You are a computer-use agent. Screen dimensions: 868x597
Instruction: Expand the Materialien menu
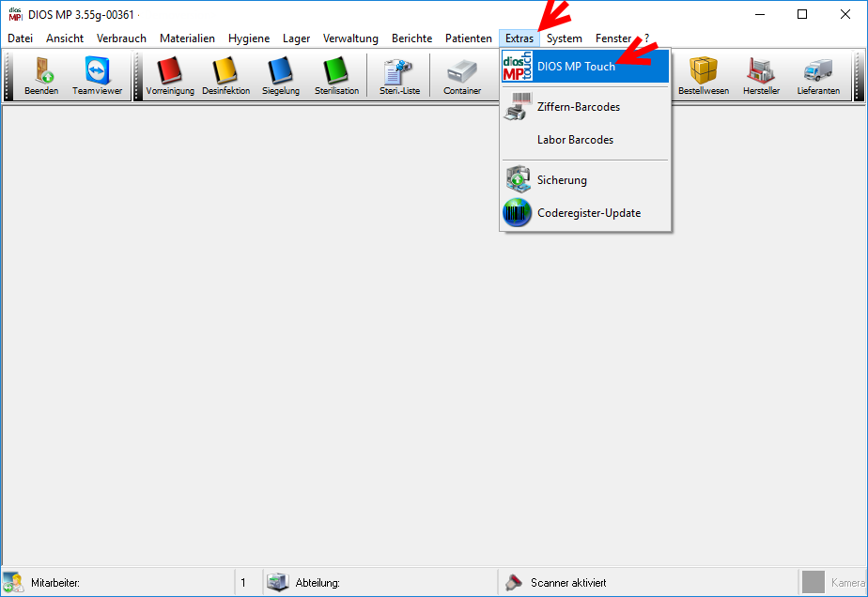click(187, 38)
